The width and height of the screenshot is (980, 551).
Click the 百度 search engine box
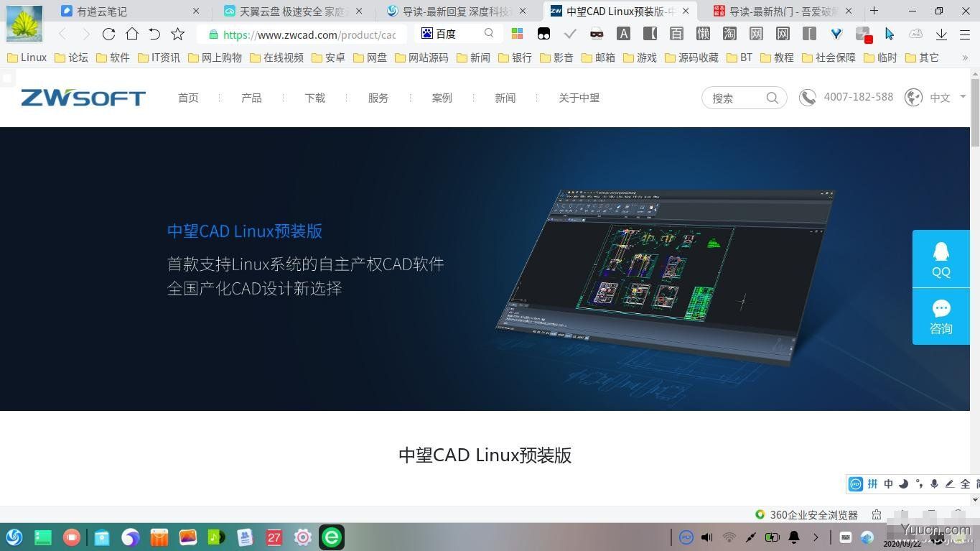458,34
